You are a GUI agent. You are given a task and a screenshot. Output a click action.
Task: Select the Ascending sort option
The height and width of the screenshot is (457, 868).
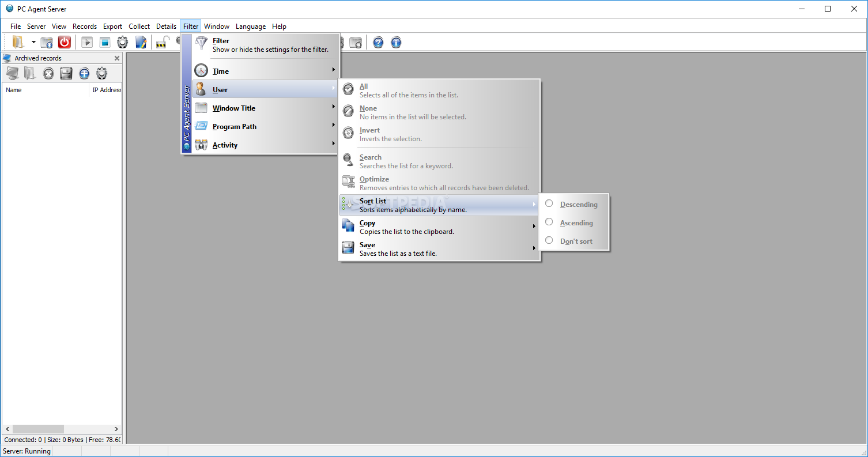[x=573, y=222]
